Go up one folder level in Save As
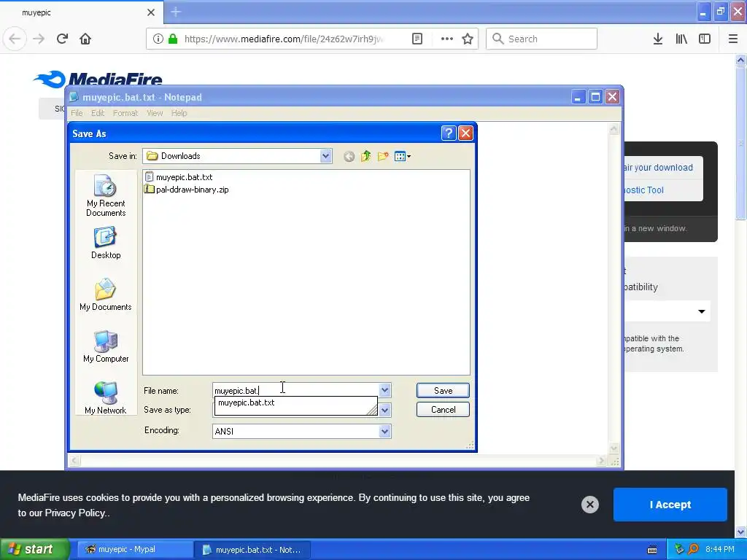Viewport: 747px width, 560px height. pyautogui.click(x=366, y=156)
